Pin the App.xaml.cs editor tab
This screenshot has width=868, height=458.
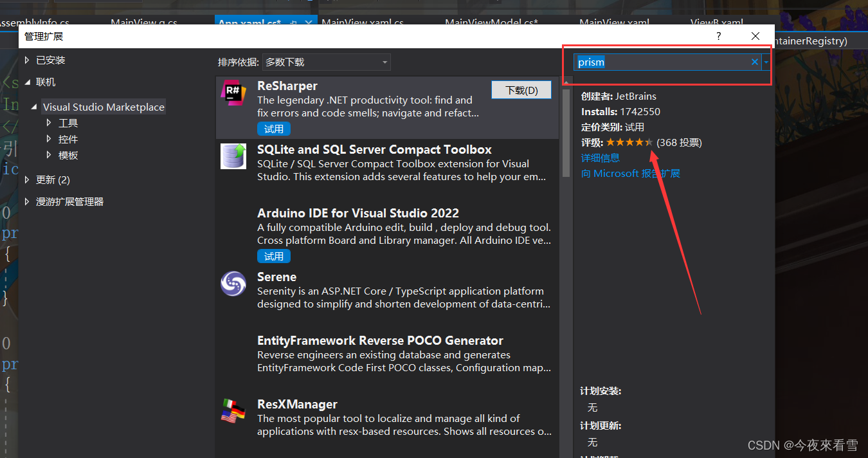[x=294, y=23]
